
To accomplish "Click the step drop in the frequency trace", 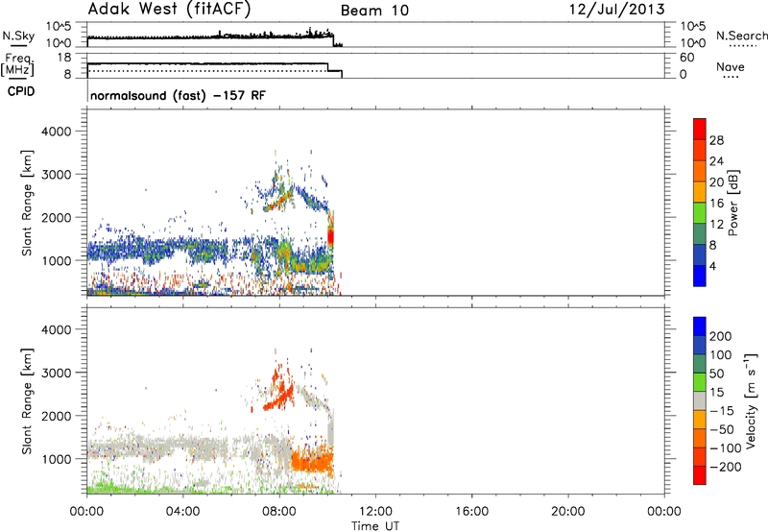I will click(x=327, y=67).
